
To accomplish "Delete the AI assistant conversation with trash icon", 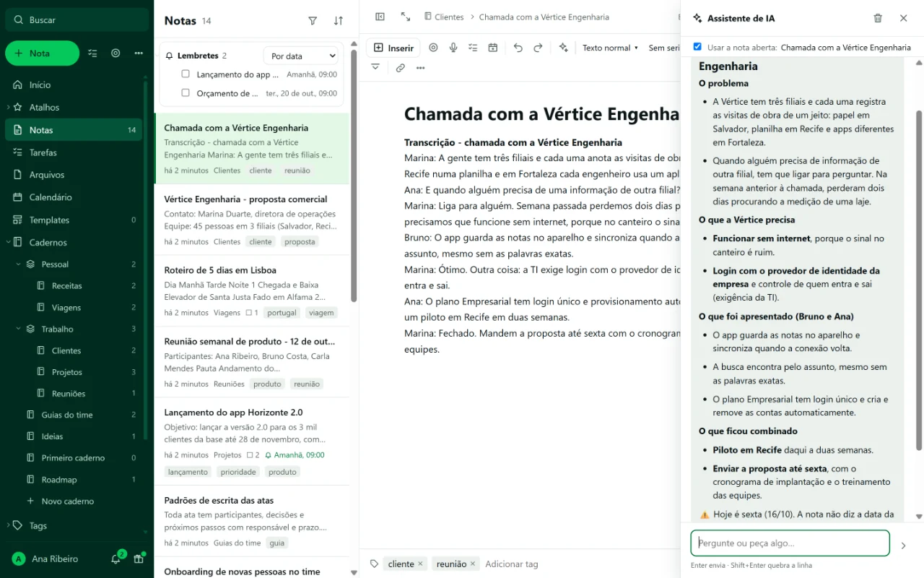I will [x=878, y=18].
